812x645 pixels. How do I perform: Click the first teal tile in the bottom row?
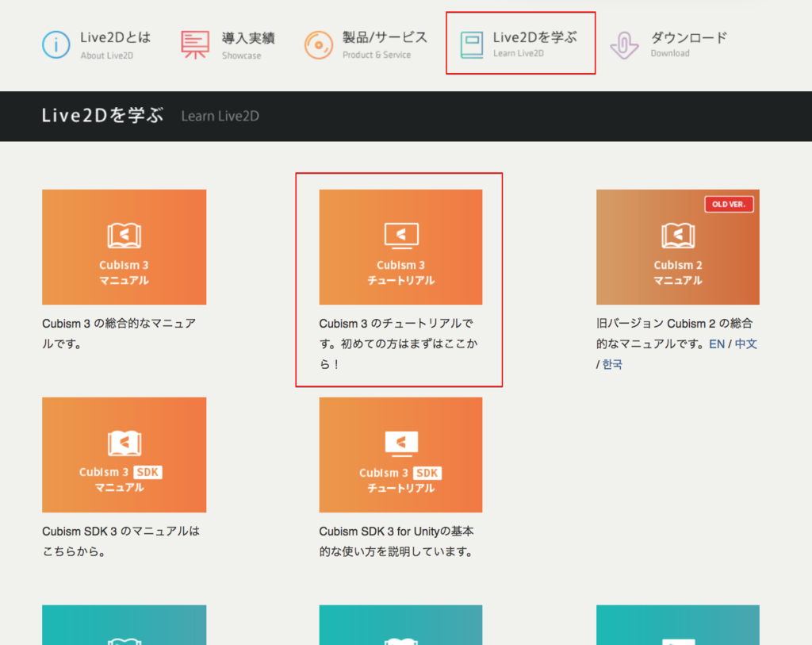124,625
